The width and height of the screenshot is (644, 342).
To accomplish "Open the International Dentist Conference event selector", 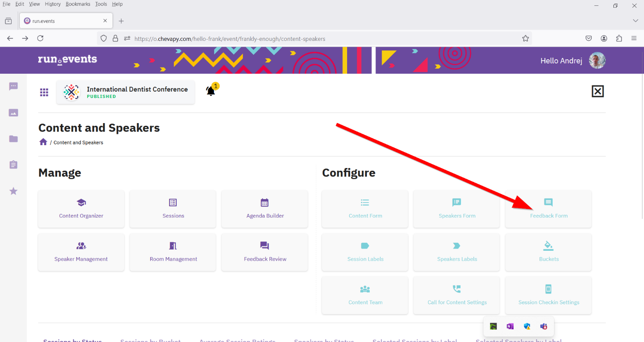I will point(125,92).
